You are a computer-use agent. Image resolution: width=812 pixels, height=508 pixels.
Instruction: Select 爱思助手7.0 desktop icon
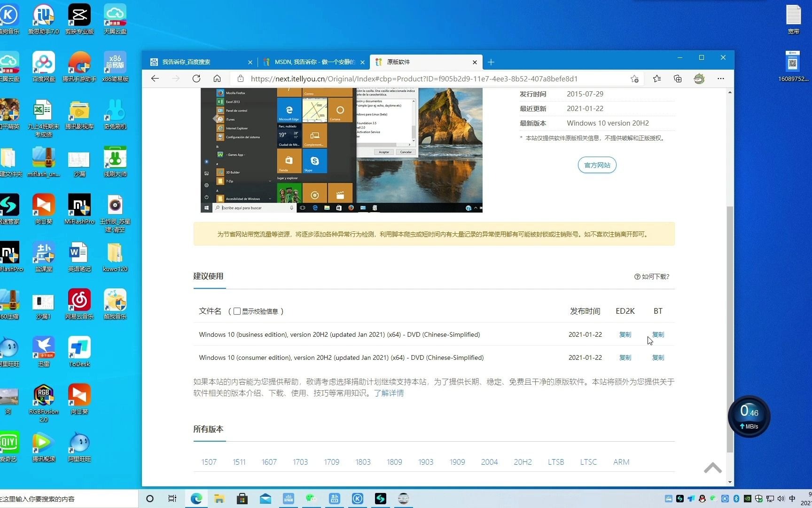coord(44,19)
